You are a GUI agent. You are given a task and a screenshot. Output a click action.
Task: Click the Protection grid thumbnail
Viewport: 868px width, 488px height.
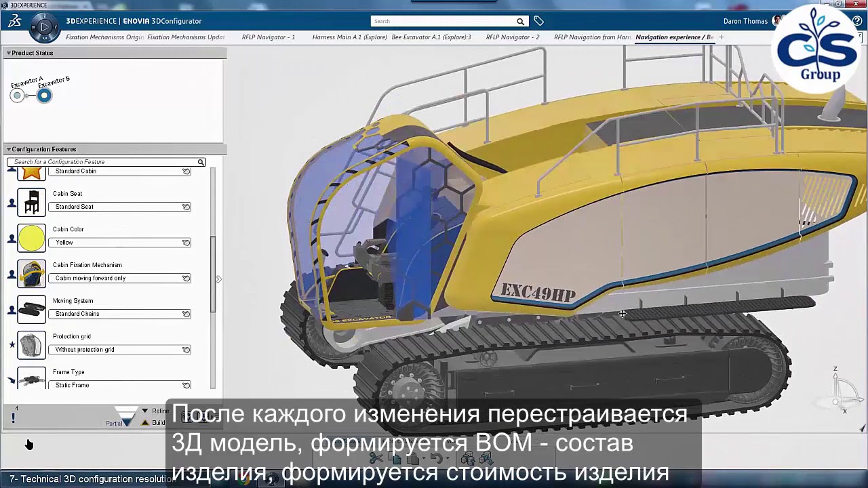coord(31,346)
